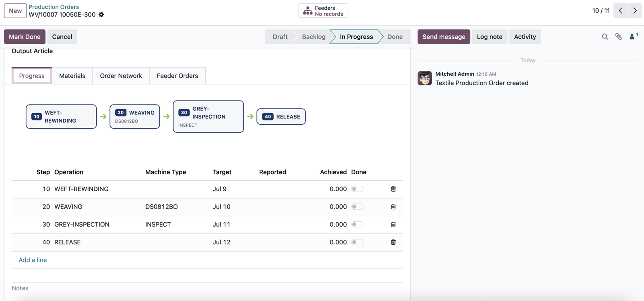Open the Feeder Orders tab

[178, 76]
